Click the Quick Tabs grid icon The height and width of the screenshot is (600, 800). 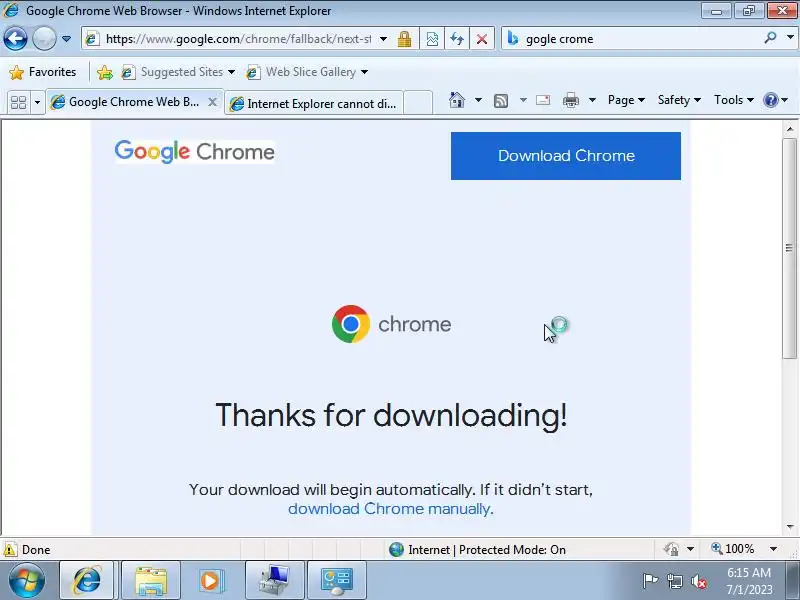click(x=18, y=103)
